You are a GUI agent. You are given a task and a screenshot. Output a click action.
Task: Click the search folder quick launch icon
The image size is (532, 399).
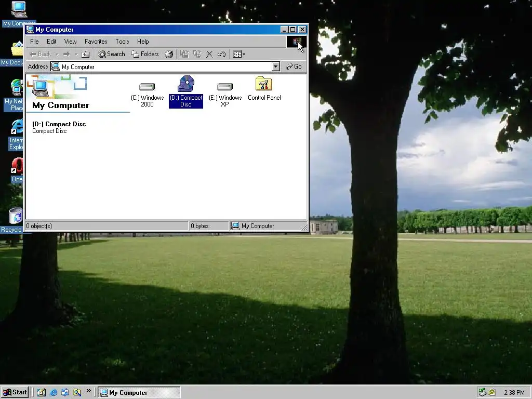click(77, 392)
